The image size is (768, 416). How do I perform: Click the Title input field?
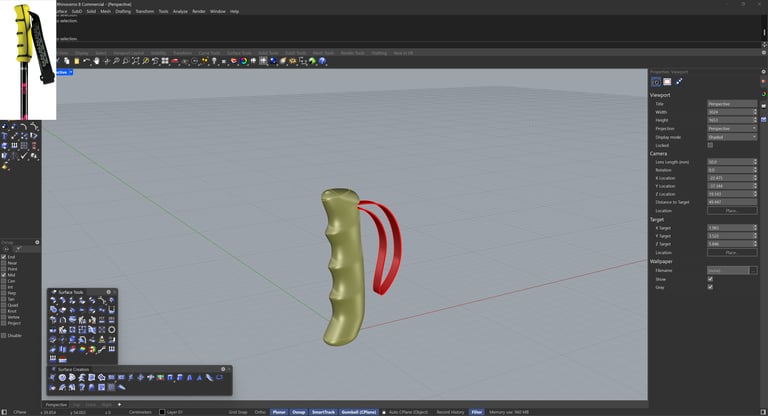(732, 104)
